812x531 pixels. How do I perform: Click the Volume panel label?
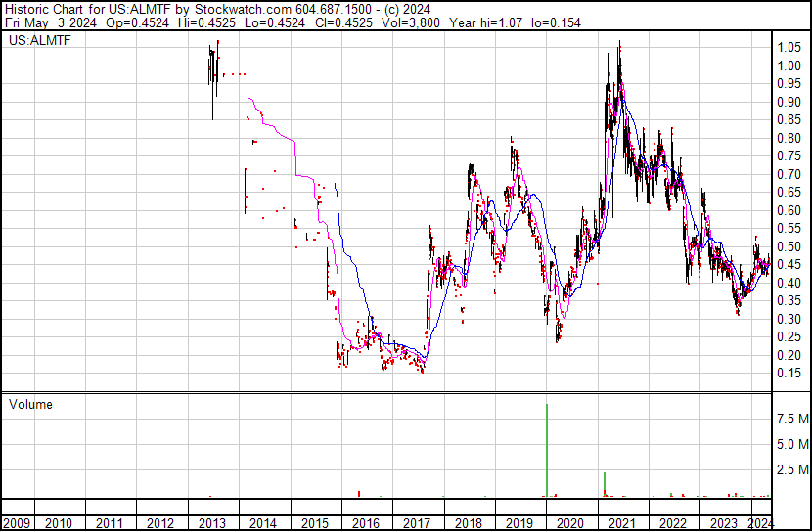coord(30,404)
